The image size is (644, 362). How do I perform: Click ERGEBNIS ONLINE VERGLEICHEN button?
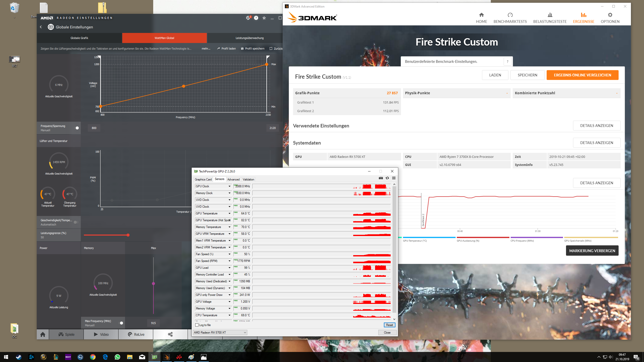pos(582,75)
